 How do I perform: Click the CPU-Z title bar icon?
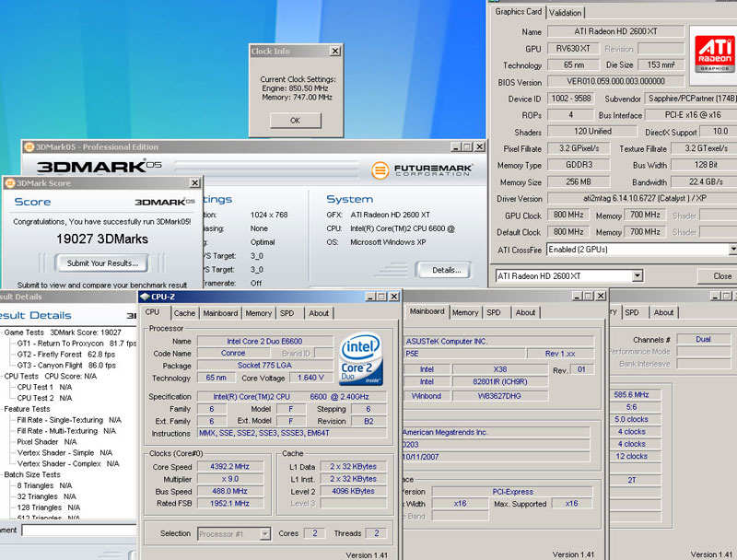145,297
